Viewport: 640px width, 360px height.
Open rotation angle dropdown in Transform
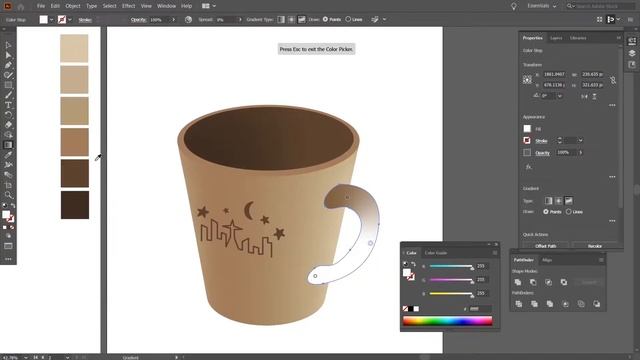560,96
